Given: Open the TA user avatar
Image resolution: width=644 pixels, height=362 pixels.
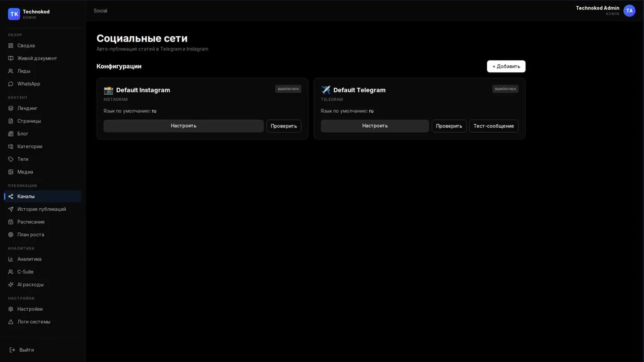Looking at the screenshot, I should coord(629,11).
